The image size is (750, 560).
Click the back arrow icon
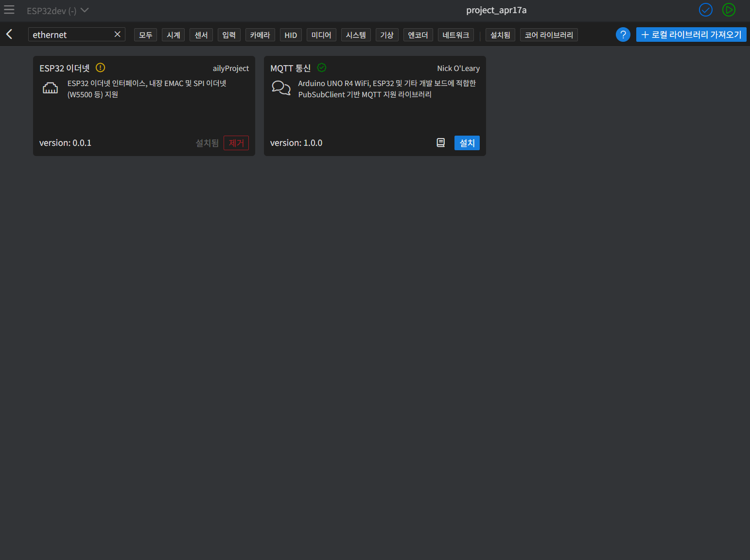click(9, 34)
